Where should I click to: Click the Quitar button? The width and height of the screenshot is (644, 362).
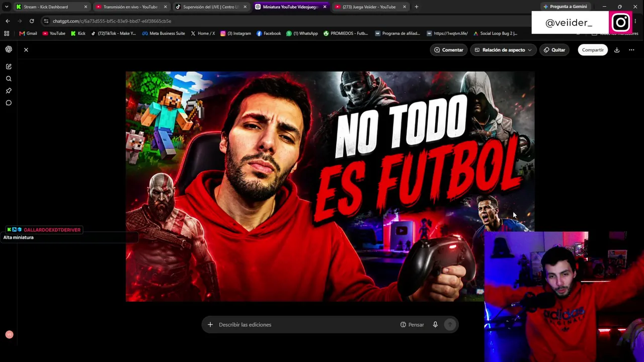click(554, 50)
